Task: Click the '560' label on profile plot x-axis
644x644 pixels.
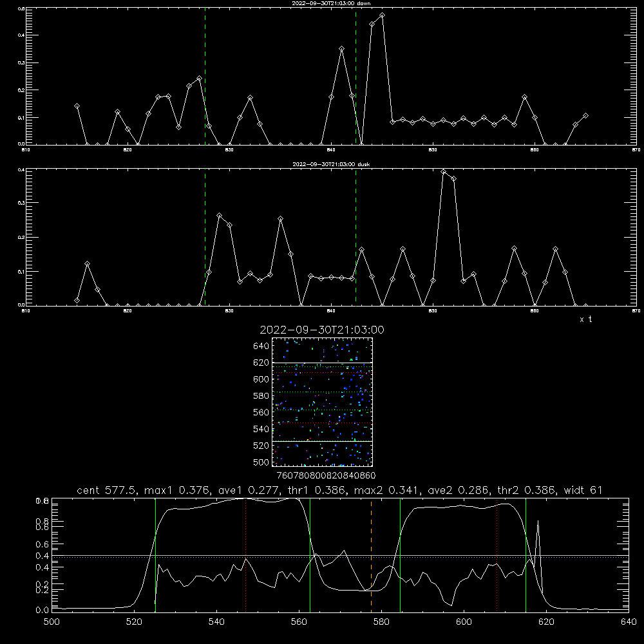Action: click(299, 622)
